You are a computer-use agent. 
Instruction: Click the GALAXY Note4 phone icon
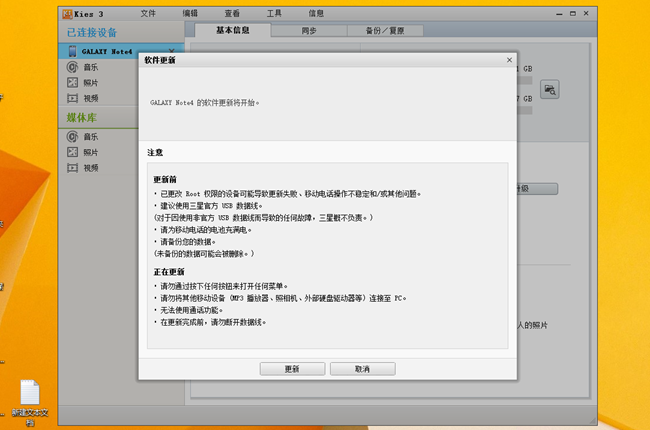73,51
